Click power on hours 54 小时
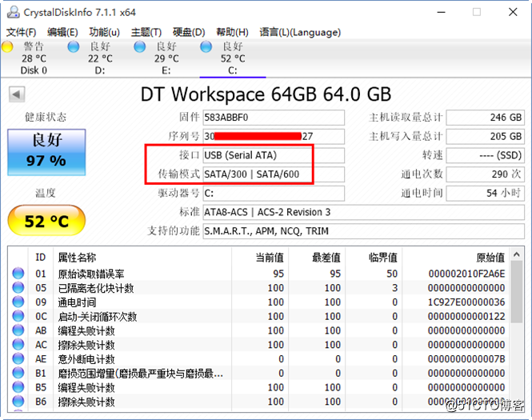The width and height of the screenshot is (532, 420). click(x=485, y=194)
